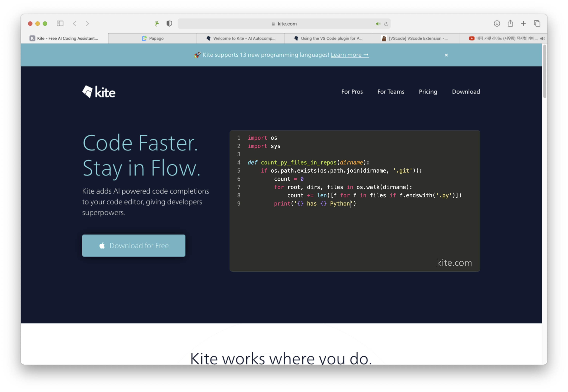
Task: Toggle the Safari sidebar icon
Action: coord(60,24)
